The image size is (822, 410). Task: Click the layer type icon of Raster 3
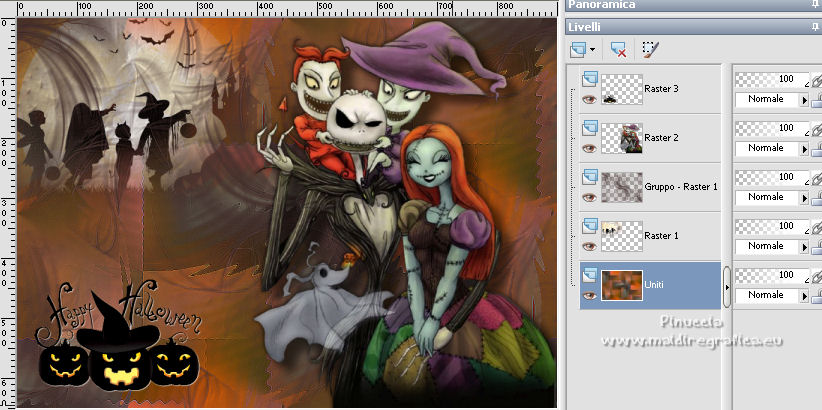click(x=589, y=79)
